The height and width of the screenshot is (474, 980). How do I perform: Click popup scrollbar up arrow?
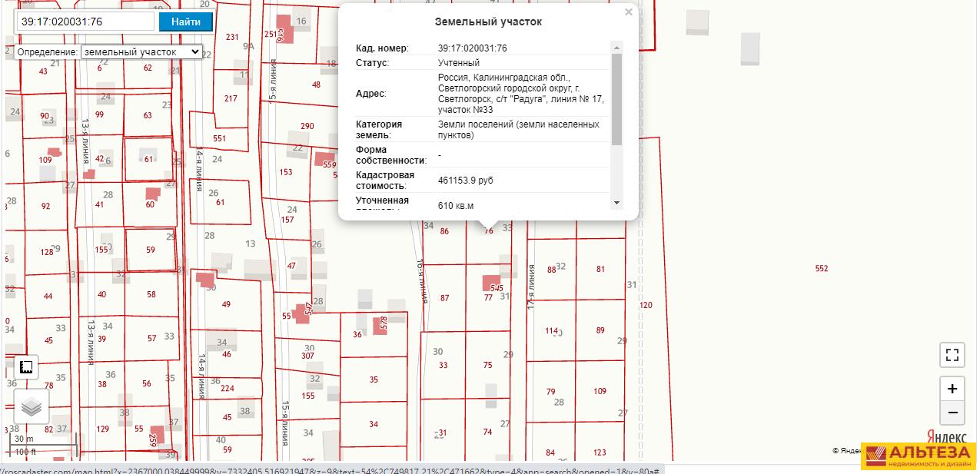[616, 48]
